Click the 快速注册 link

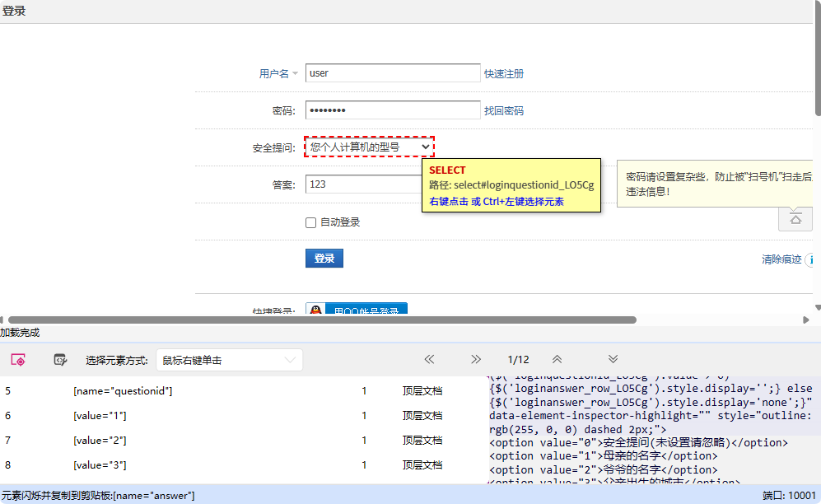[x=505, y=73]
